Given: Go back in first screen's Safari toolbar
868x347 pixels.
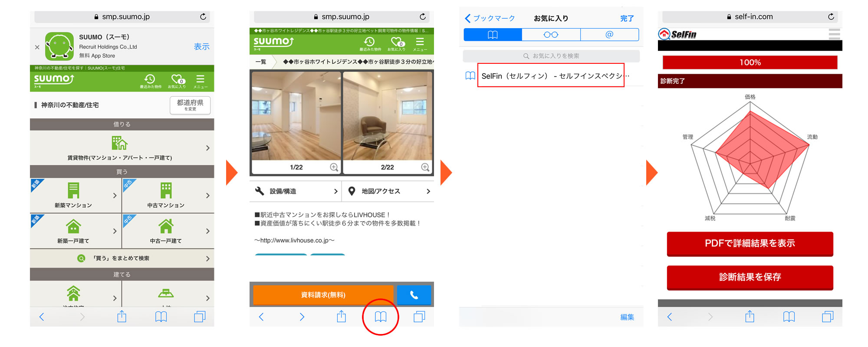Looking at the screenshot, I should [x=42, y=317].
